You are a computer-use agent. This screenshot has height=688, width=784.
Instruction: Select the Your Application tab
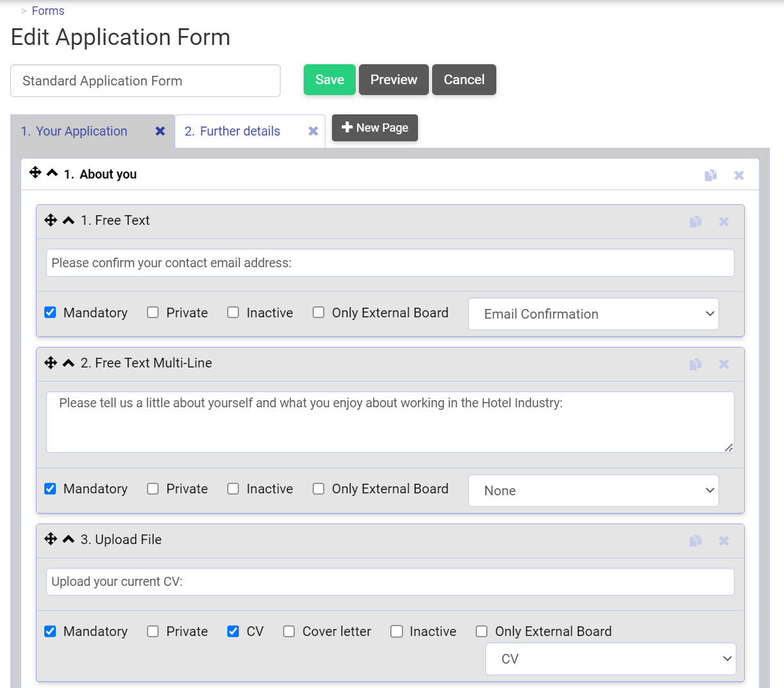(x=74, y=131)
